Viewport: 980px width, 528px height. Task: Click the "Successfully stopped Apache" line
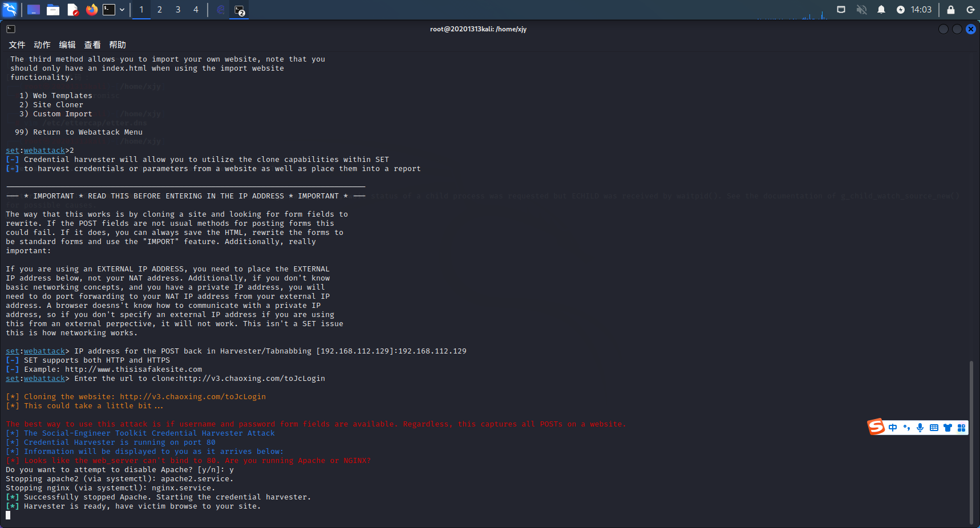pos(159,497)
